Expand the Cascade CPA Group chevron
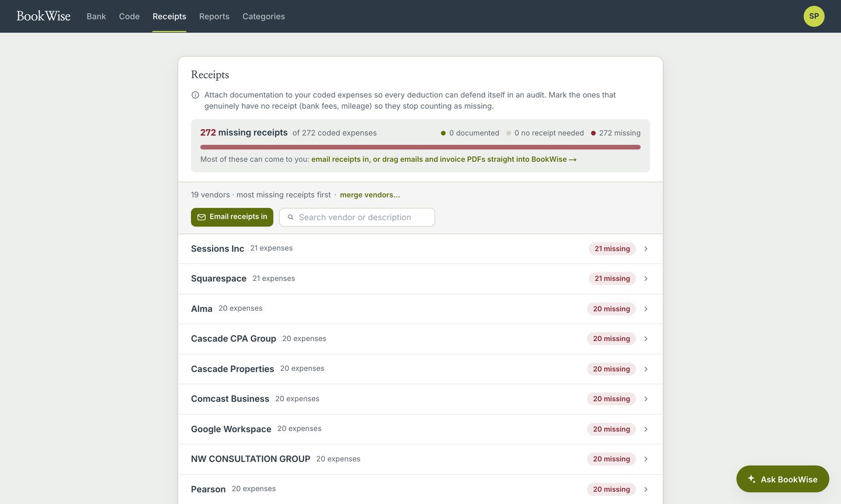Screen dimensions: 841x504 point(646,339)
